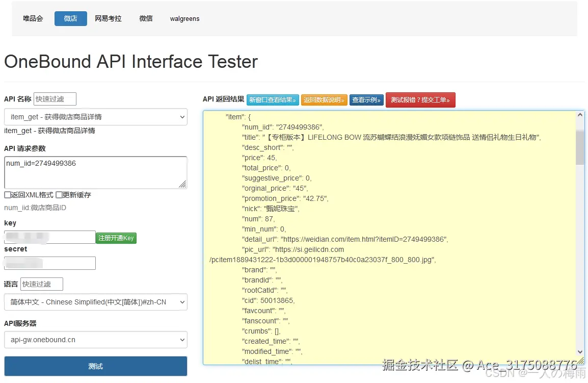Click 测试报错？提交工单 red button

point(420,100)
